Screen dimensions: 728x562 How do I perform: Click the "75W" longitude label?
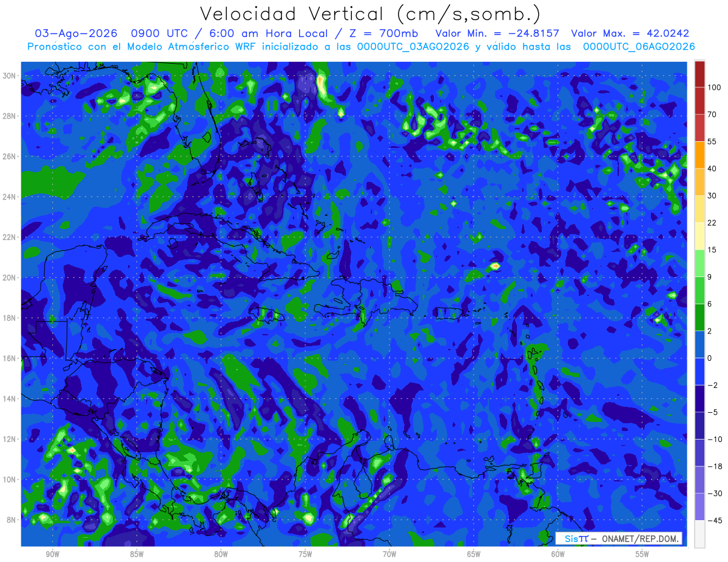coord(305,554)
